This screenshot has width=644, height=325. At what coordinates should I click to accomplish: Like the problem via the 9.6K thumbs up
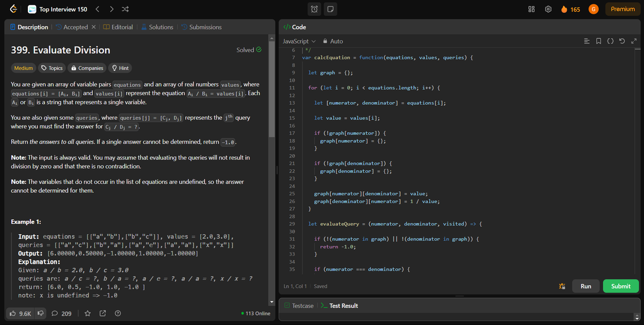pos(21,313)
